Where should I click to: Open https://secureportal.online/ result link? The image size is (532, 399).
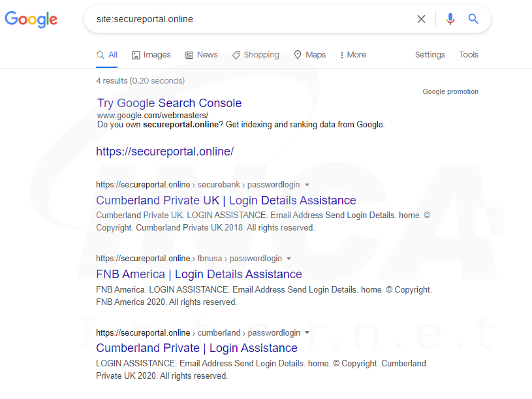point(165,152)
